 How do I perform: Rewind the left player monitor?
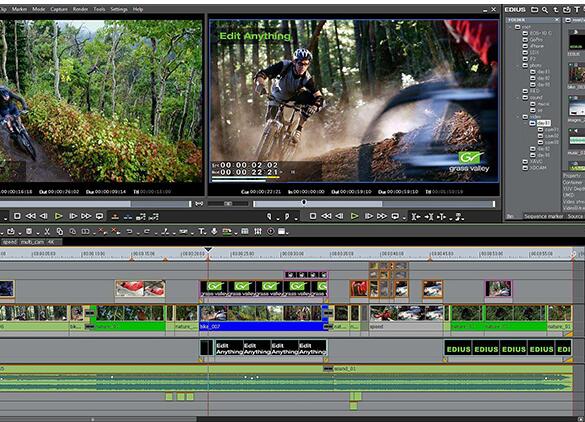tap(31, 216)
